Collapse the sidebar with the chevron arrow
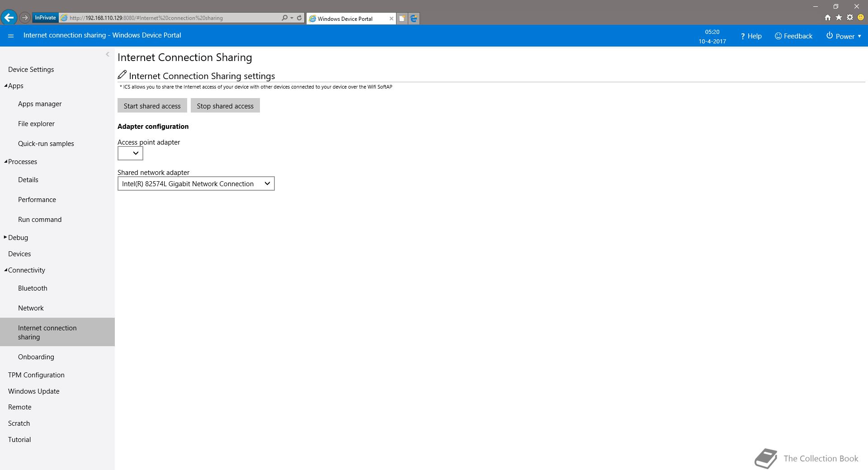Viewport: 868px width, 470px height. 108,54
